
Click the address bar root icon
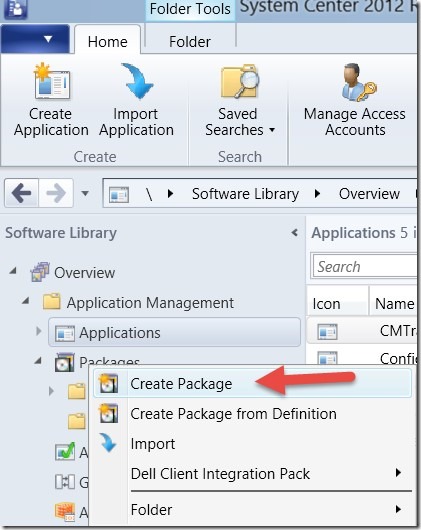[119, 194]
